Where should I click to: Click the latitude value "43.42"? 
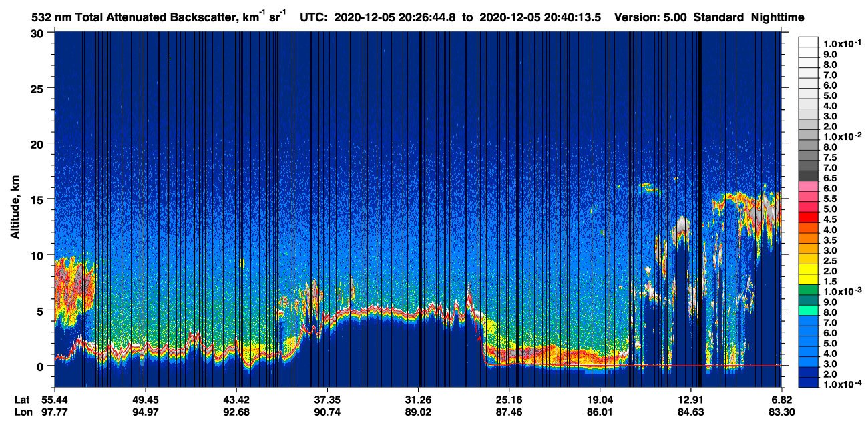236,400
